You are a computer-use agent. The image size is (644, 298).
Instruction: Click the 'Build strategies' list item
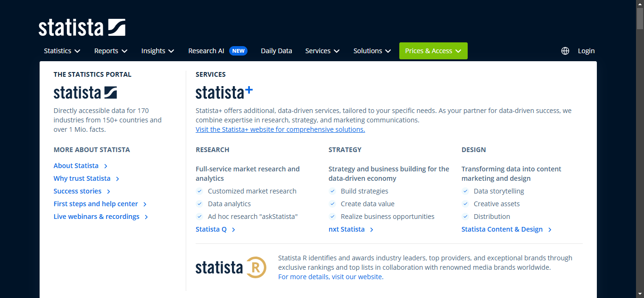364,191
